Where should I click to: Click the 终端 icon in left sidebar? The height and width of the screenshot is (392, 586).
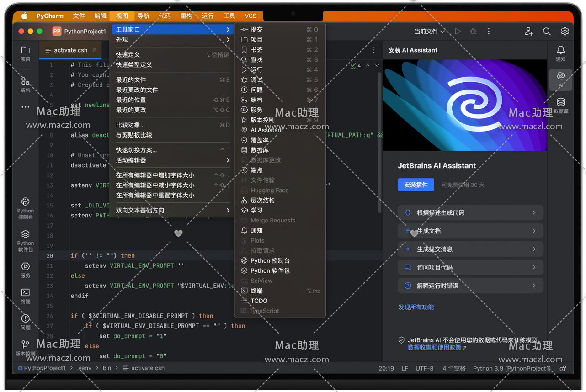pyautogui.click(x=26, y=292)
